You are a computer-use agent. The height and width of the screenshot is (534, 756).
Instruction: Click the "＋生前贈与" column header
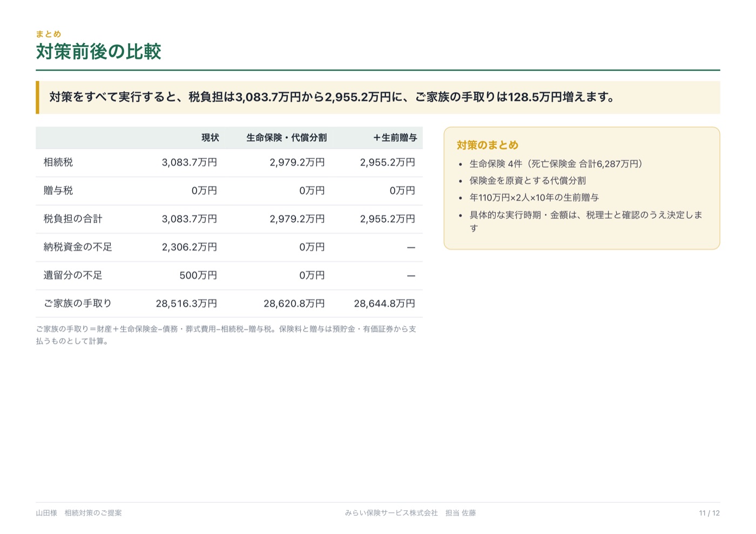point(395,138)
